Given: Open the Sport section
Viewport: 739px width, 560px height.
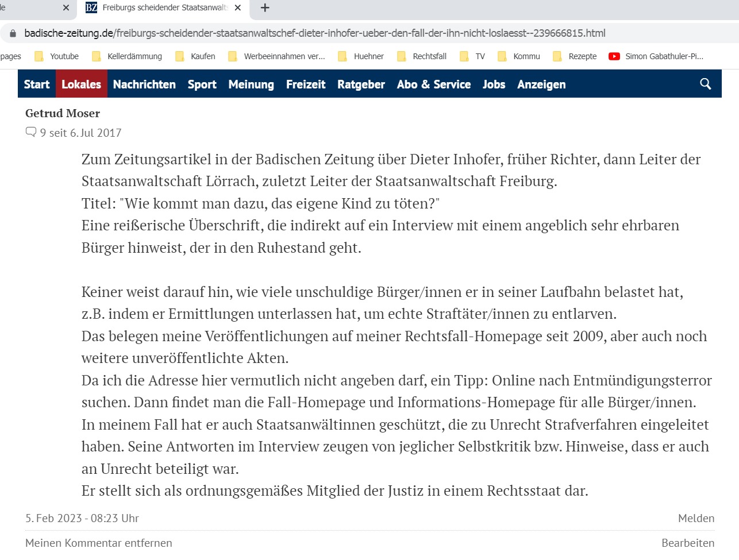Looking at the screenshot, I should tap(202, 84).
